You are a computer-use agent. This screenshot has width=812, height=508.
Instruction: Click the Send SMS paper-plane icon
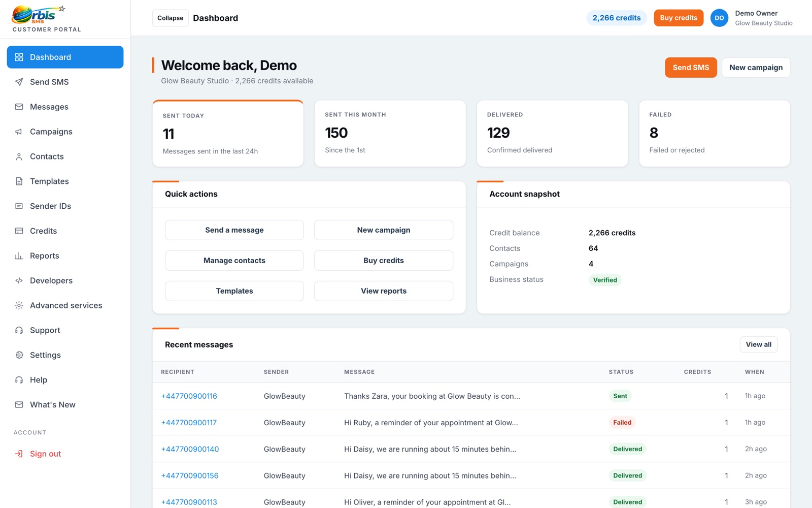(x=19, y=82)
